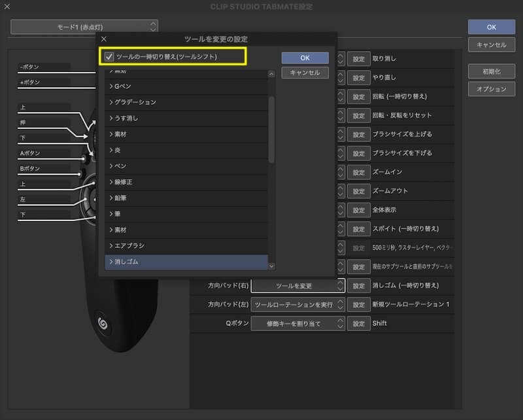Expand the 鉛筆 group chevron
523x420 pixels.
coord(111,198)
